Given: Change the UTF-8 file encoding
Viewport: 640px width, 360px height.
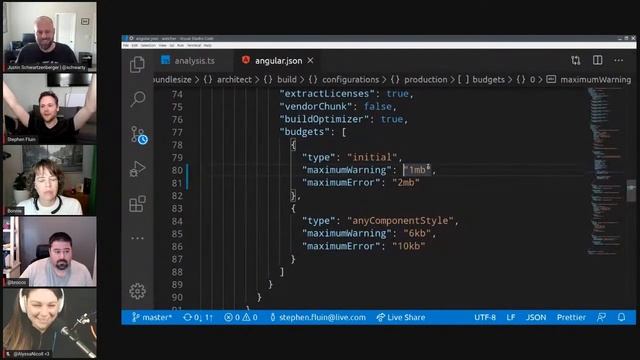Looking at the screenshot, I should pyautogui.click(x=484, y=317).
